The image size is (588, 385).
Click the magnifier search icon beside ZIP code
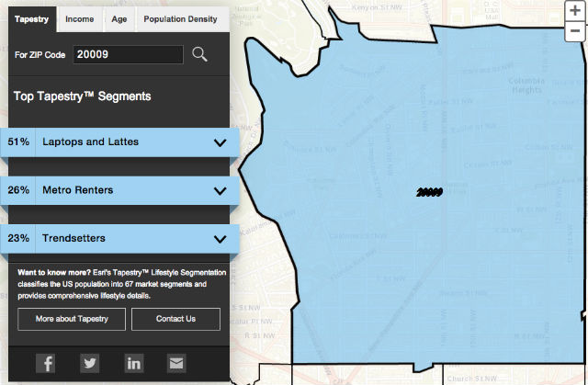point(199,54)
